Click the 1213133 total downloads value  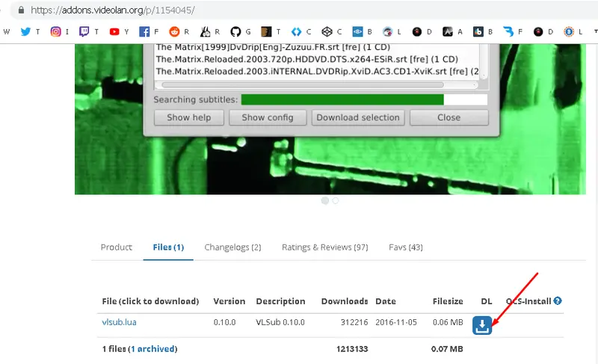pos(352,349)
